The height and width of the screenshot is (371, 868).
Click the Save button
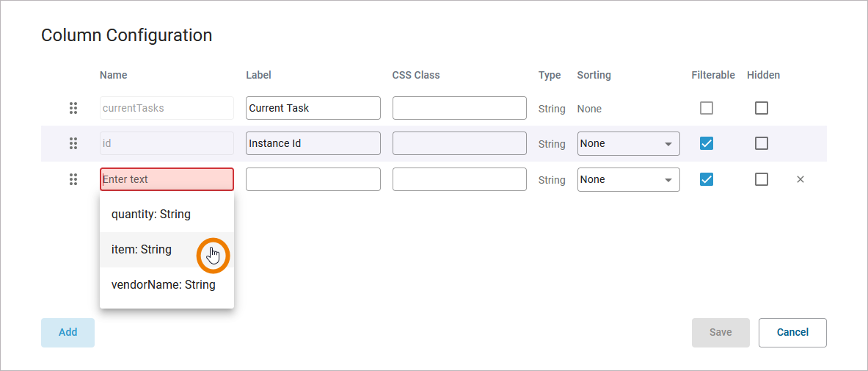721,332
